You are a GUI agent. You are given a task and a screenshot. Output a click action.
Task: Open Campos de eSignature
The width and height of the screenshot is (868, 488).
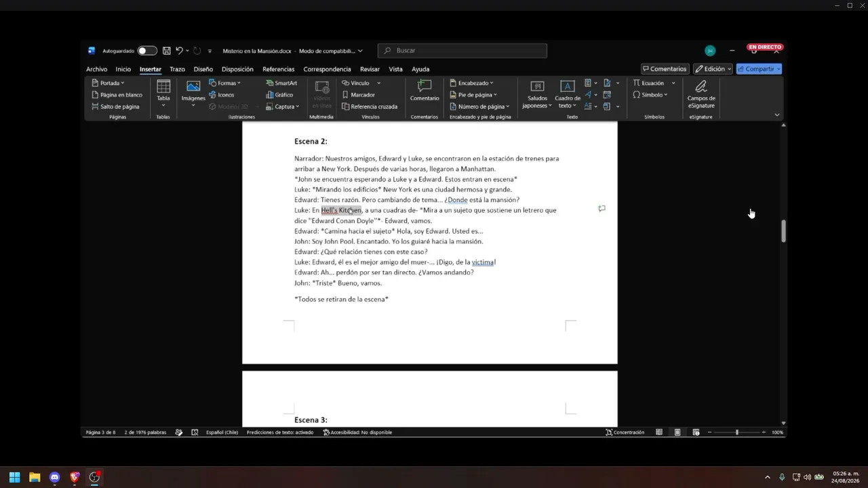[x=701, y=94]
